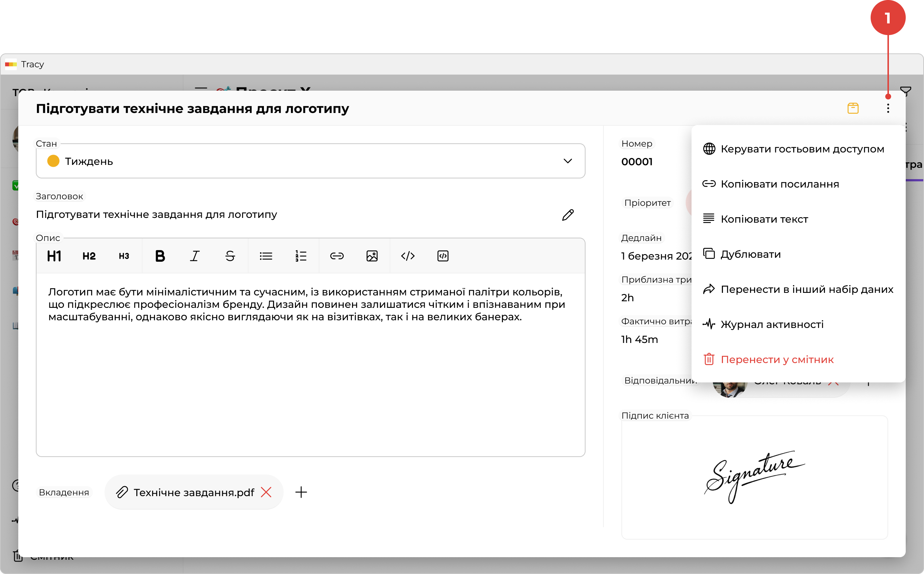Expand the Стан status dropdown
This screenshot has width=924, height=574.
(x=567, y=161)
